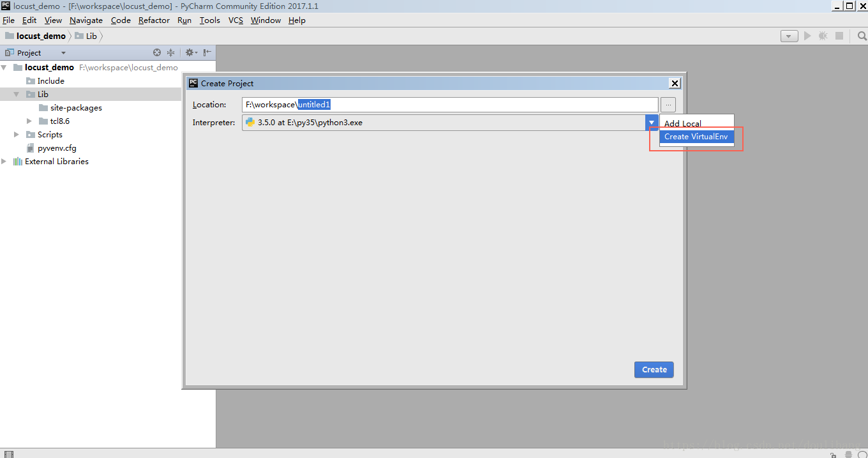Viewport: 868px width, 458px height.
Task: Expand the tcl8.6 folder arrow
Action: 29,121
